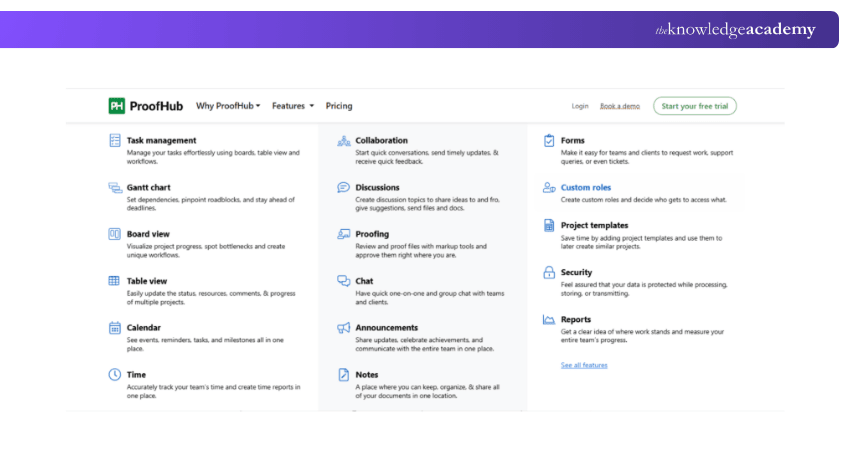The width and height of the screenshot is (850, 450).
Task: Expand the Features dropdown menu
Action: coord(293,106)
